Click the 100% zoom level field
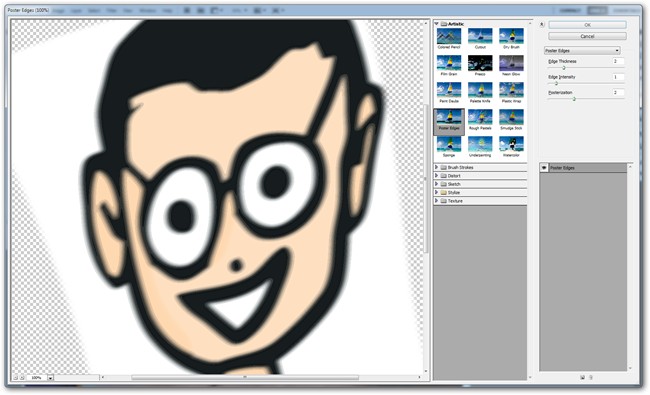Screen dimensions: 650x395 coord(36,378)
